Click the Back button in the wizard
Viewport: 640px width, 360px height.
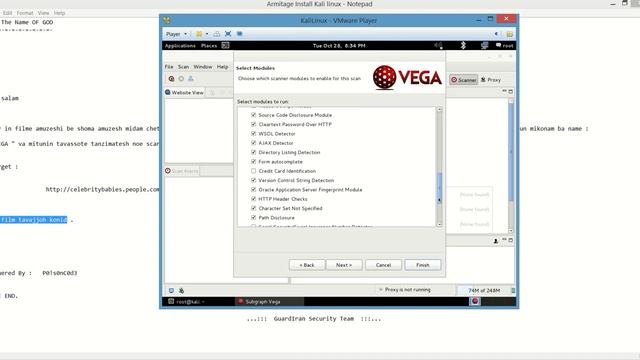(307, 265)
